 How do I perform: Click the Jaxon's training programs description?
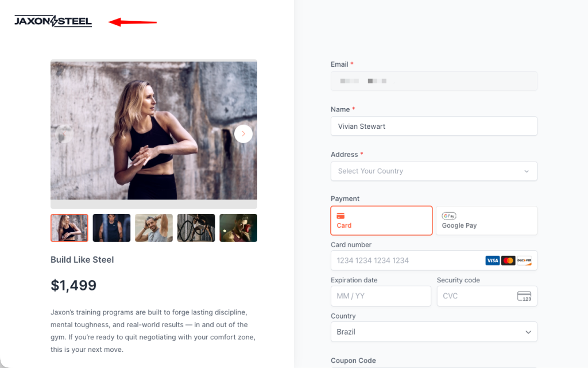pos(153,331)
